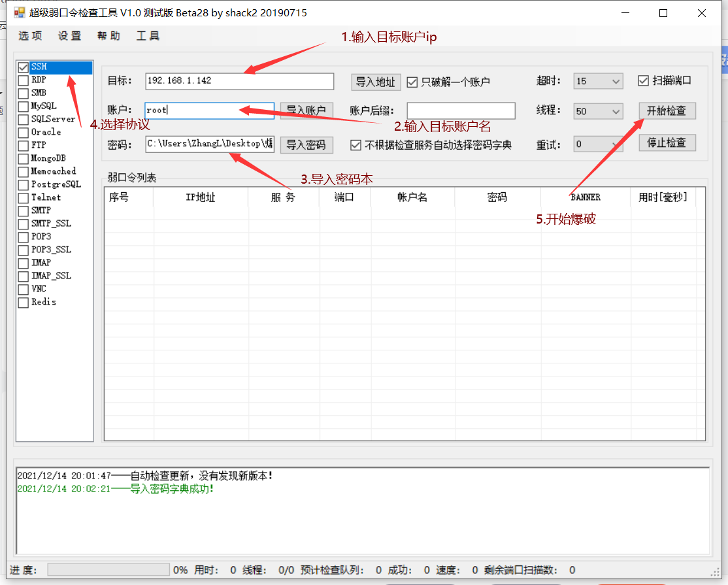Click the 进度 progress bar
The image size is (728, 585).
click(108, 570)
